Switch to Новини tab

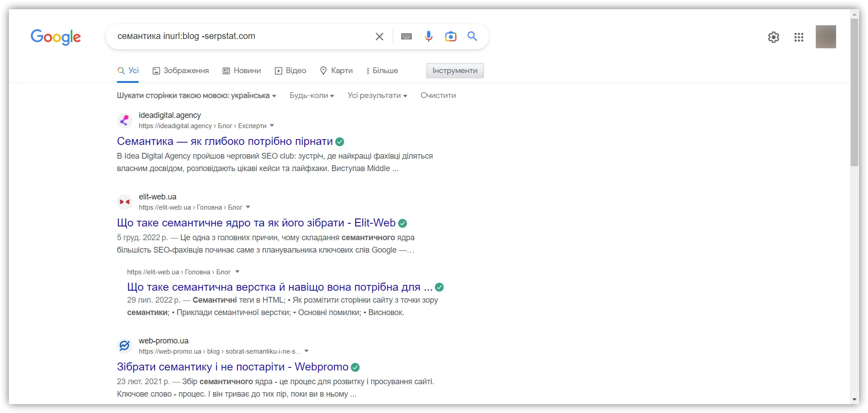242,71
